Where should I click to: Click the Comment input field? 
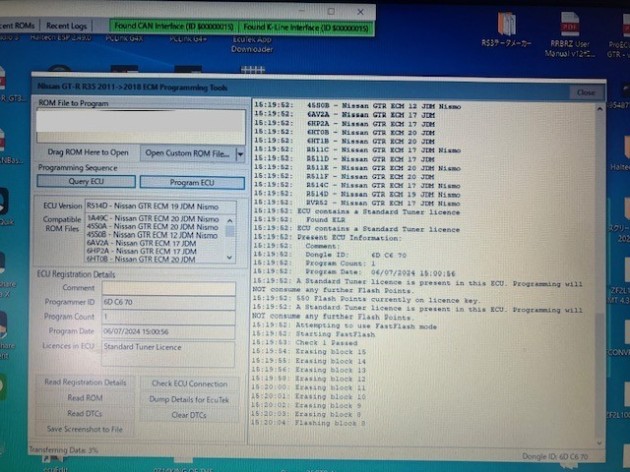coord(168,288)
